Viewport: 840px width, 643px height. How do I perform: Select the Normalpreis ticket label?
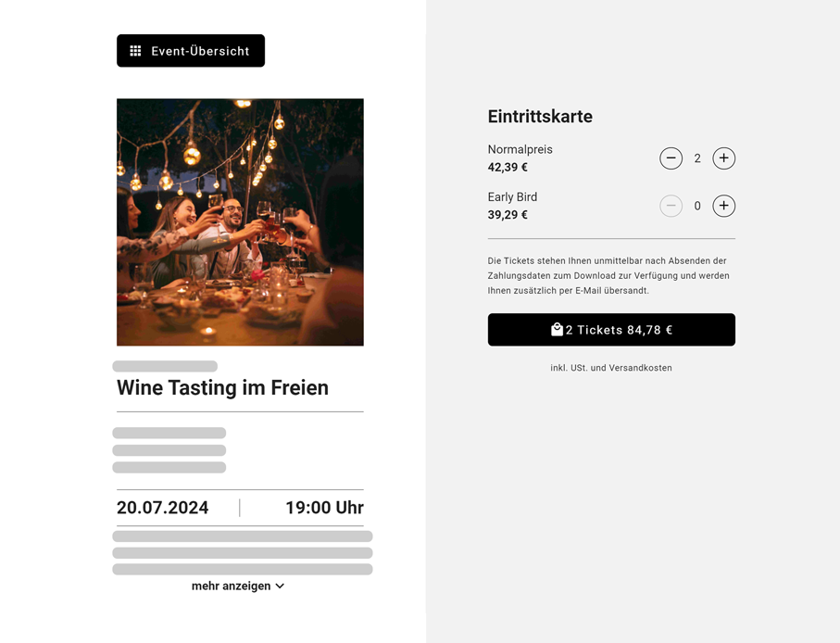coord(520,149)
